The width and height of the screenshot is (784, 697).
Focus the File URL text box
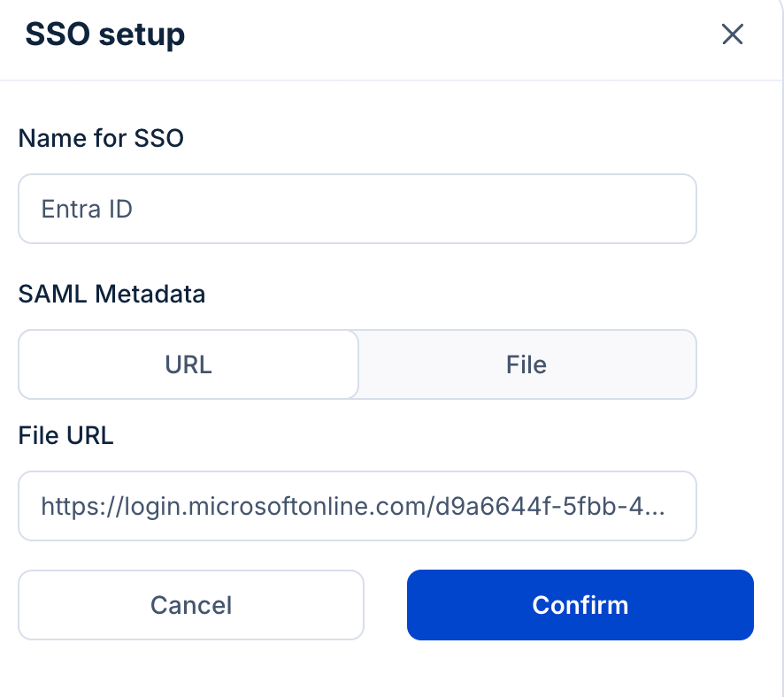coord(357,506)
